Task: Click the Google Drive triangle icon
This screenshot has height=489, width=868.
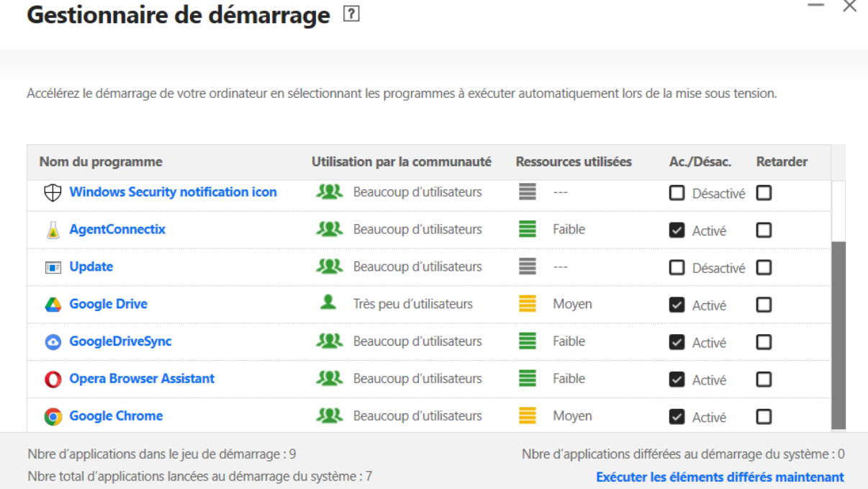Action: [x=50, y=304]
